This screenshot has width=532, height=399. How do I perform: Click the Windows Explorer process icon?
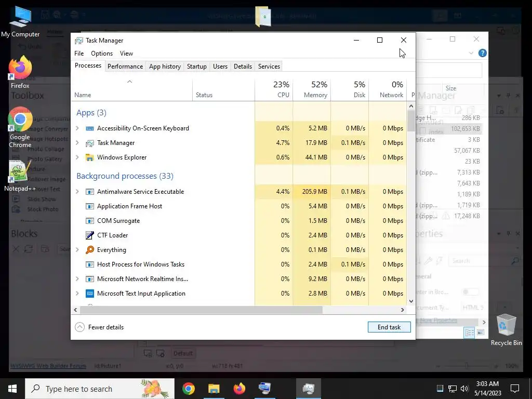[89, 157]
